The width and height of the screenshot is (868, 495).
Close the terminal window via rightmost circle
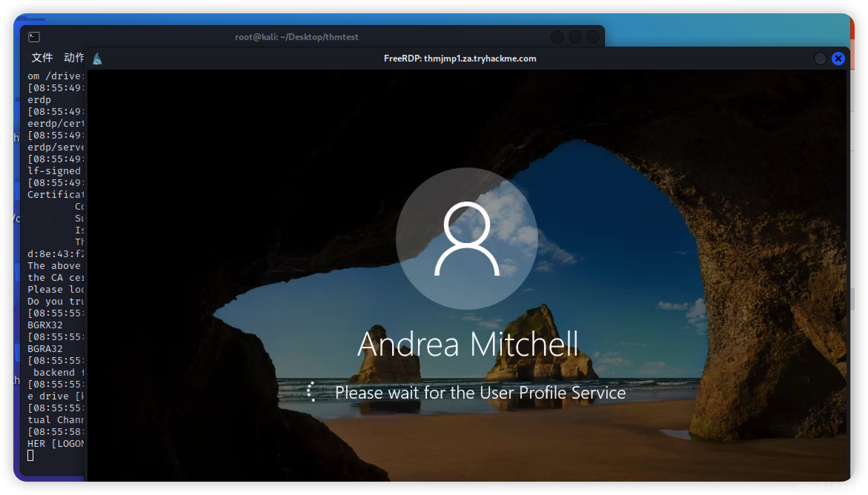593,37
